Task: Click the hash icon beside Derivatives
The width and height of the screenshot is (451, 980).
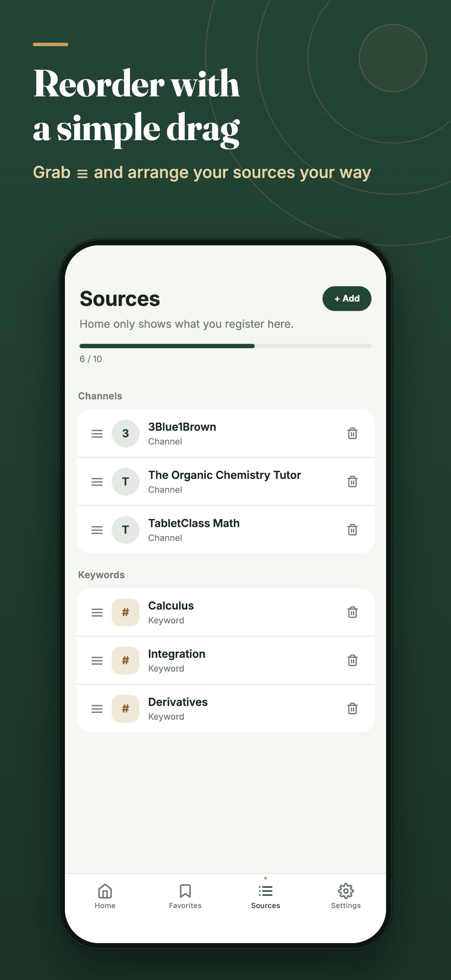Action: pos(125,708)
